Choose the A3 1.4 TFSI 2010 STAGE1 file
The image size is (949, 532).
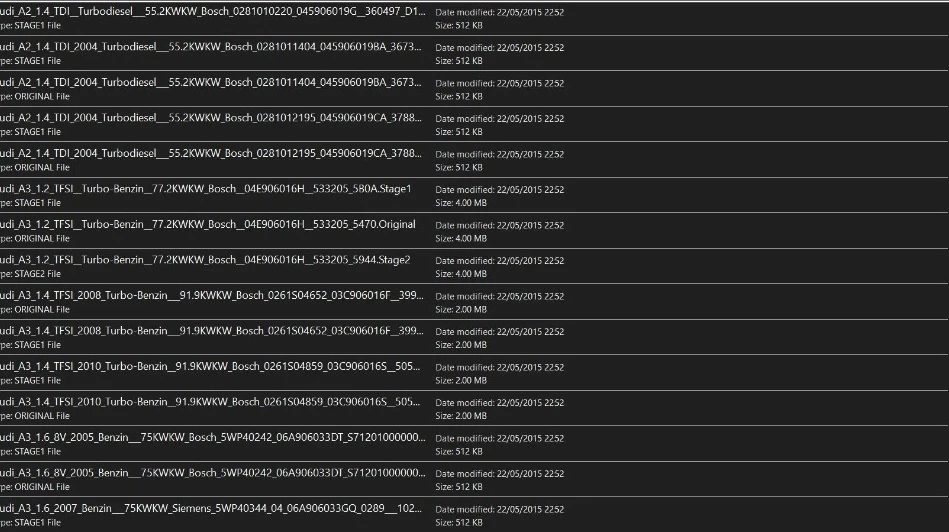212,367
